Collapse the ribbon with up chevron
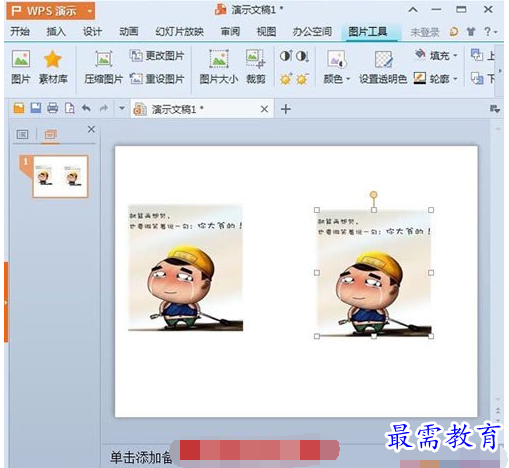509x468 pixels. click(x=413, y=10)
